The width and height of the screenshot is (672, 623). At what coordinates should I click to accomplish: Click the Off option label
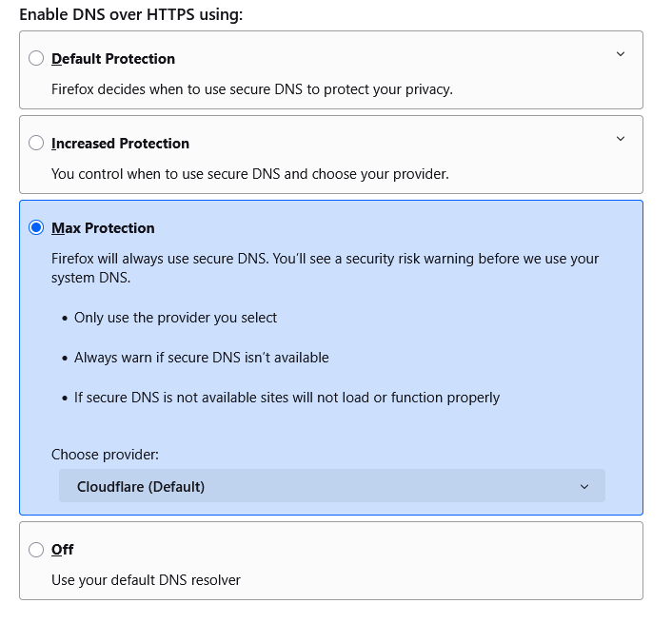click(62, 550)
